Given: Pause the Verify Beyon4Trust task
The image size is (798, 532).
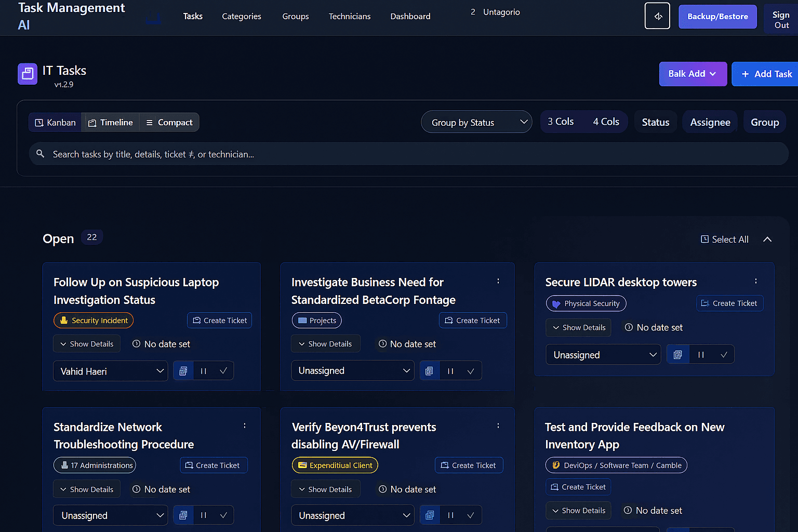Looking at the screenshot, I should tap(450, 515).
